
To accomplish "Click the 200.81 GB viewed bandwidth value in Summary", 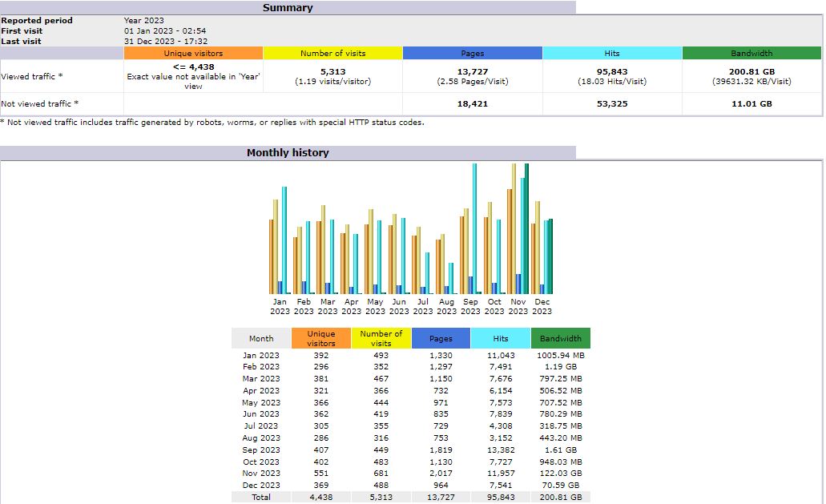I will pyautogui.click(x=751, y=71).
